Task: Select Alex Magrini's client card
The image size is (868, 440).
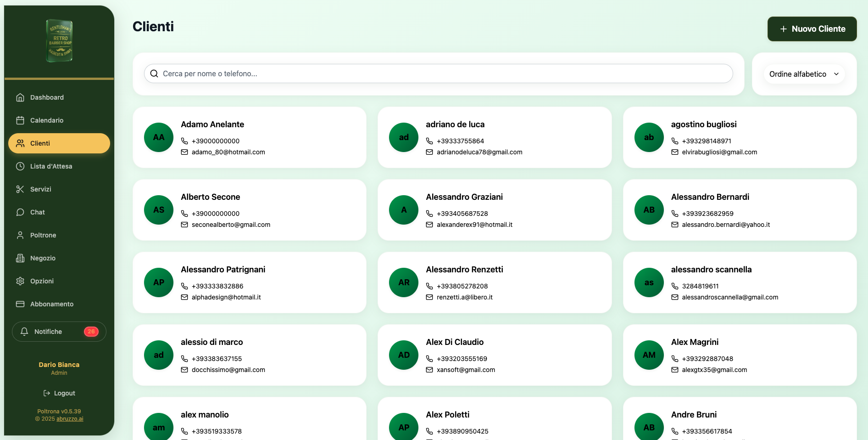Action: point(739,355)
